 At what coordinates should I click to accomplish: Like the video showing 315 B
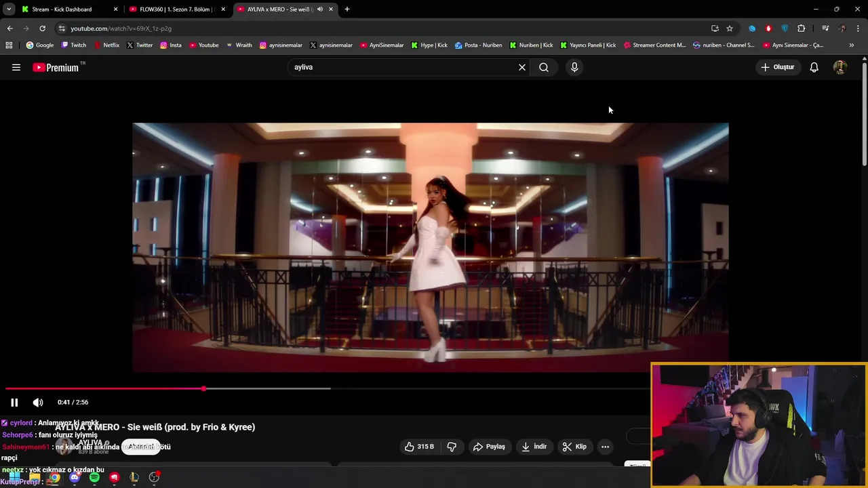click(x=419, y=447)
